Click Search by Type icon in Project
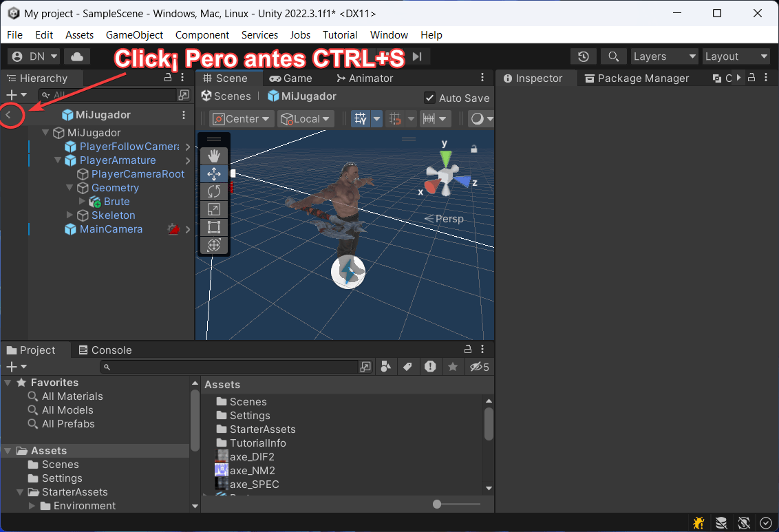Viewport: 779px width, 532px height. point(385,367)
